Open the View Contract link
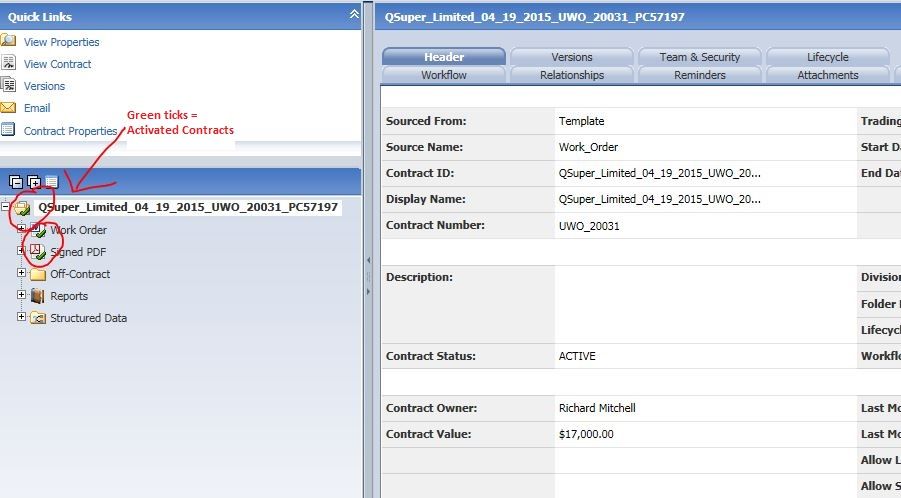Image resolution: width=901 pixels, height=498 pixels. coord(57,64)
